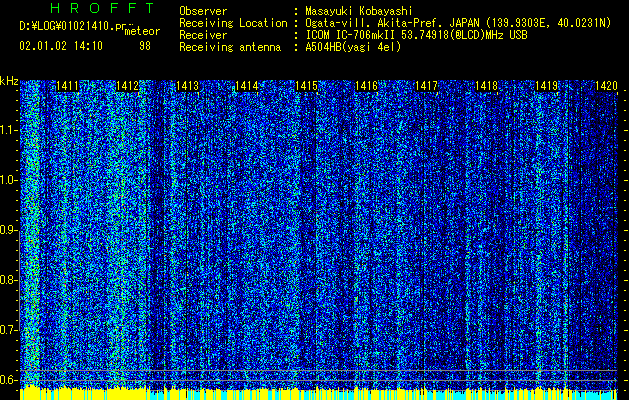
Task: Click the meteor label
Action: [x=142, y=31]
